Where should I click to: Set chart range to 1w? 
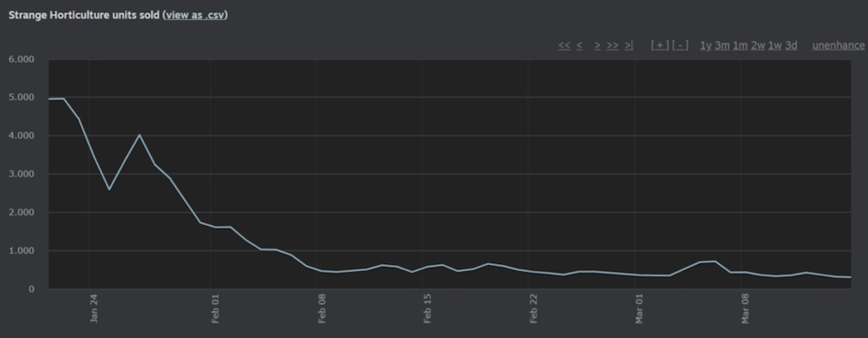click(775, 45)
